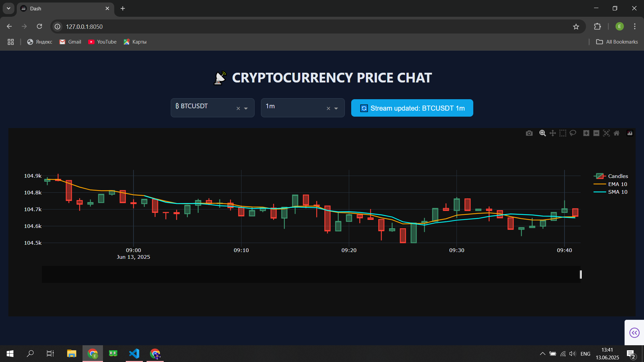This screenshot has height=362, width=644.
Task: Select the Pan tool in modebar
Action: point(553,133)
